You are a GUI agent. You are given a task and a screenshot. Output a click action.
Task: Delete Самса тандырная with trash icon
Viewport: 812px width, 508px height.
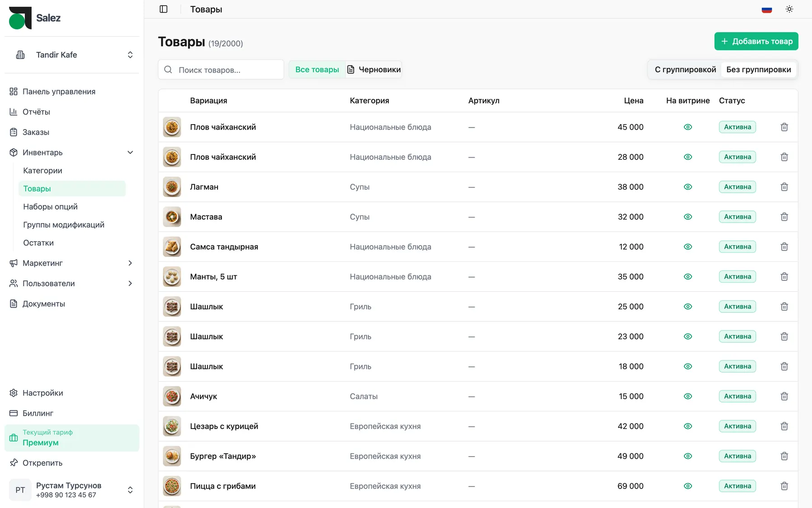coord(784,247)
